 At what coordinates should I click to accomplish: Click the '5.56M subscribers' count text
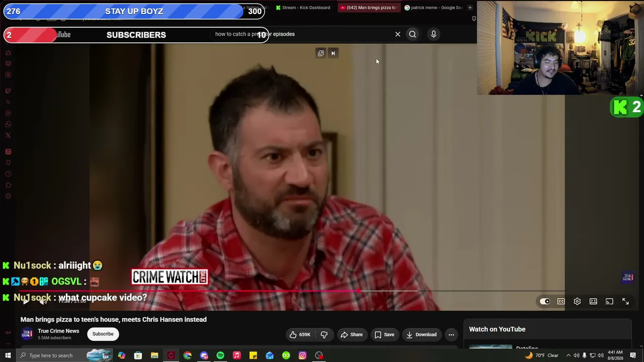click(x=54, y=338)
